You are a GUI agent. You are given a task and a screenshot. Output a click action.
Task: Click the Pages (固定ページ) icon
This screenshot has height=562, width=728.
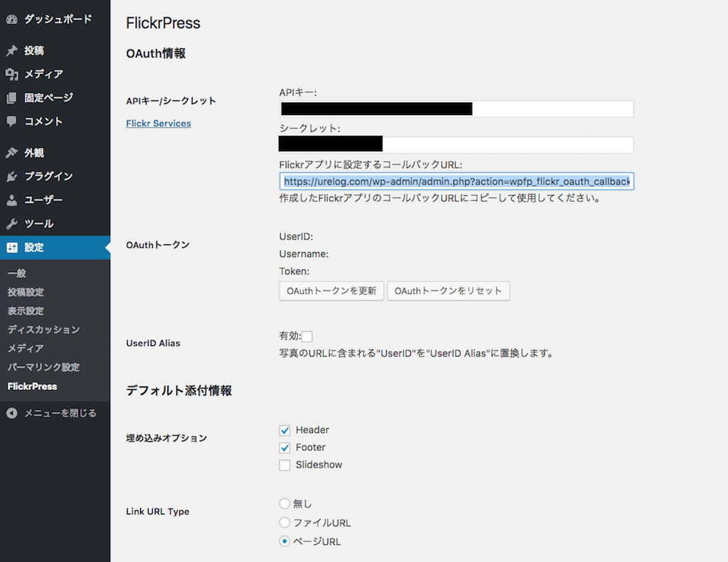[x=11, y=98]
